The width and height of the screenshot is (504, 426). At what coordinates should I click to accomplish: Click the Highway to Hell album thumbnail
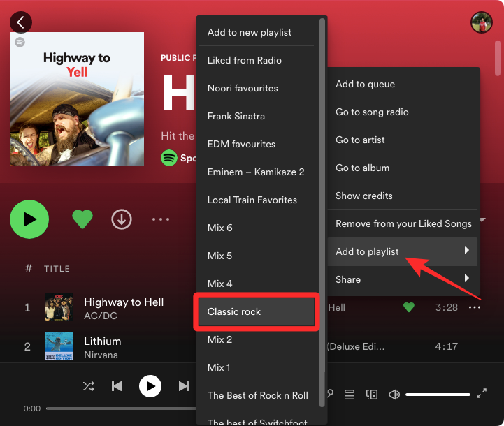point(59,307)
